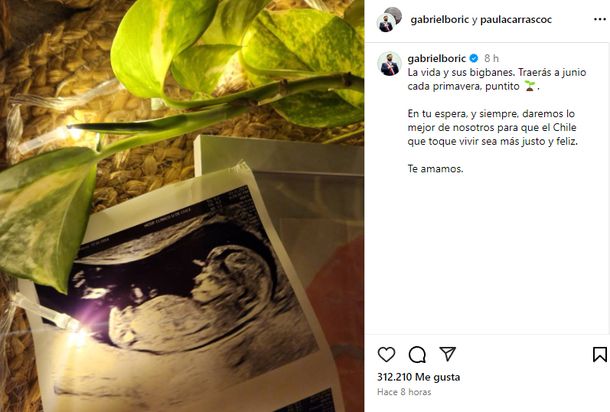Share the post via paper plane icon

click(447, 354)
